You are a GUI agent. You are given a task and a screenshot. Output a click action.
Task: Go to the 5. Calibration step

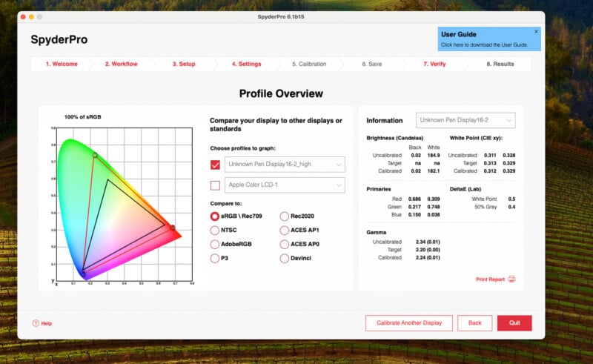pyautogui.click(x=309, y=64)
